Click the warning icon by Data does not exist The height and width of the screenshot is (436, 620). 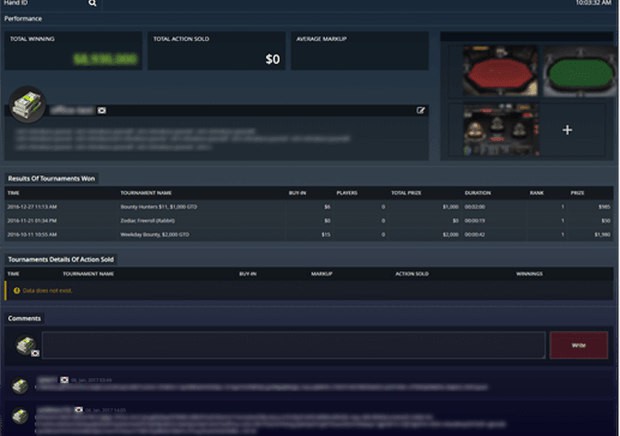click(x=17, y=291)
